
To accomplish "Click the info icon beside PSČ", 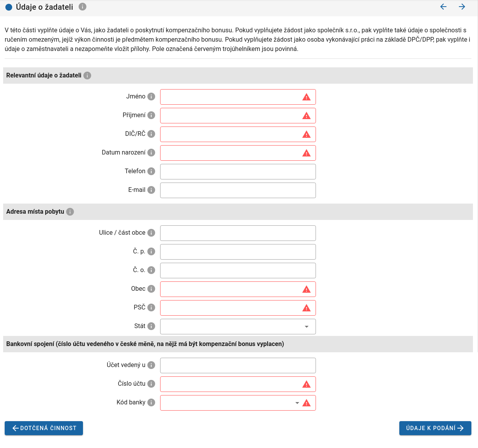I will tap(151, 307).
